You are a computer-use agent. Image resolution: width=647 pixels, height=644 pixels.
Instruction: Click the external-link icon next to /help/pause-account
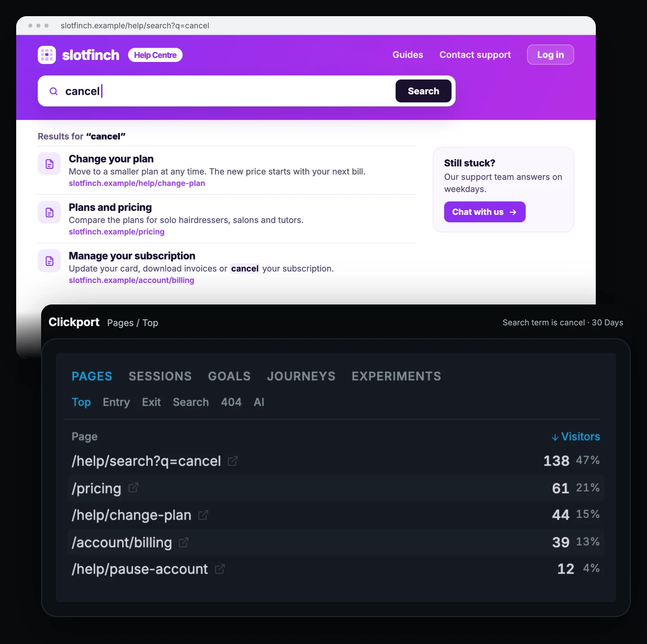[220, 569]
